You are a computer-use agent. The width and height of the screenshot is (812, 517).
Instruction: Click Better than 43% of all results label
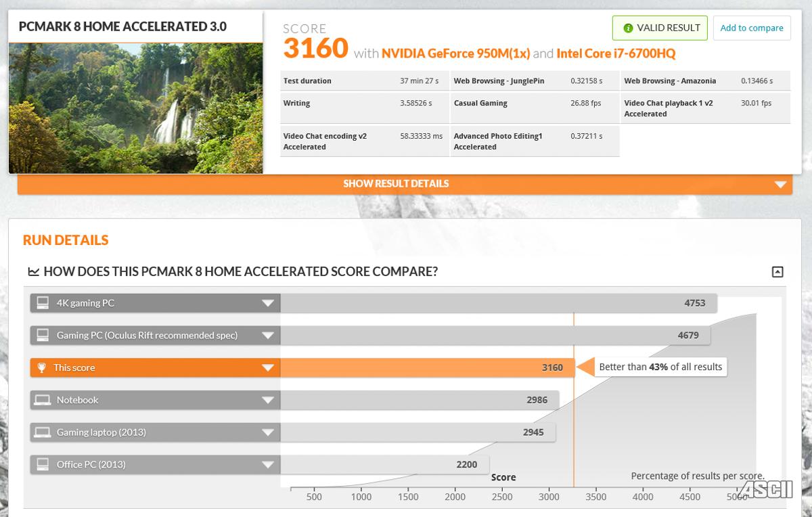(x=660, y=367)
